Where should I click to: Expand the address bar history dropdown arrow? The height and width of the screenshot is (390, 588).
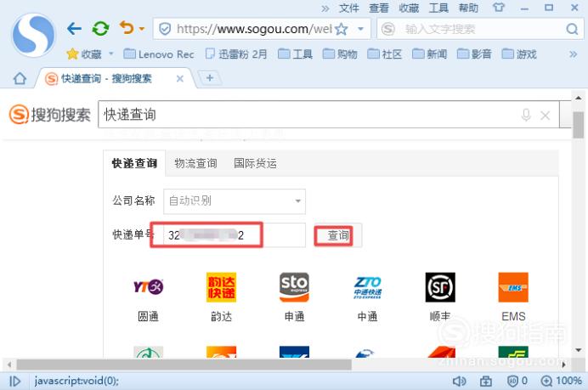361,29
